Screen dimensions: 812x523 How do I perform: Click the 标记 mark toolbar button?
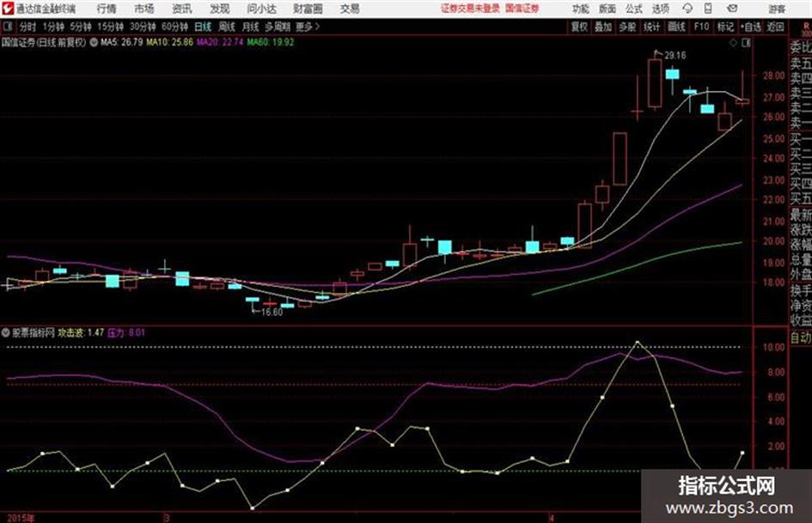coord(725,27)
